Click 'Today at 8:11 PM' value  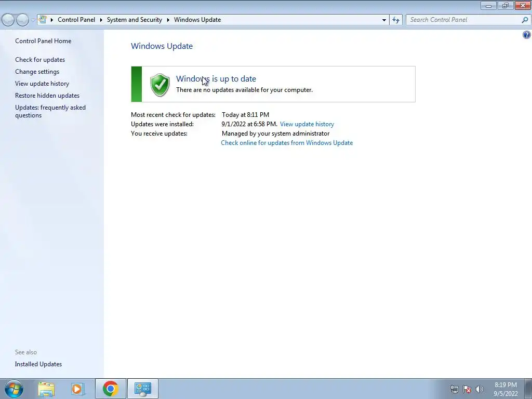(245, 115)
